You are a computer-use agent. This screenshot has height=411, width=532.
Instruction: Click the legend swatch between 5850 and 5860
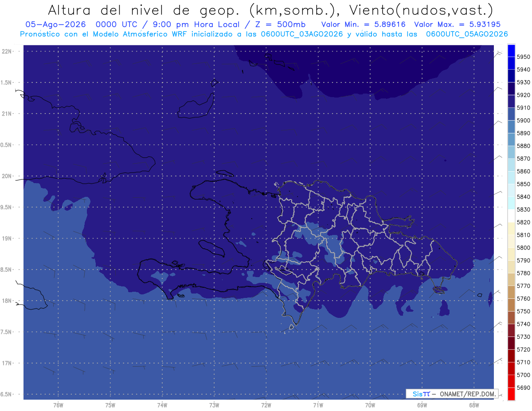(x=511, y=178)
